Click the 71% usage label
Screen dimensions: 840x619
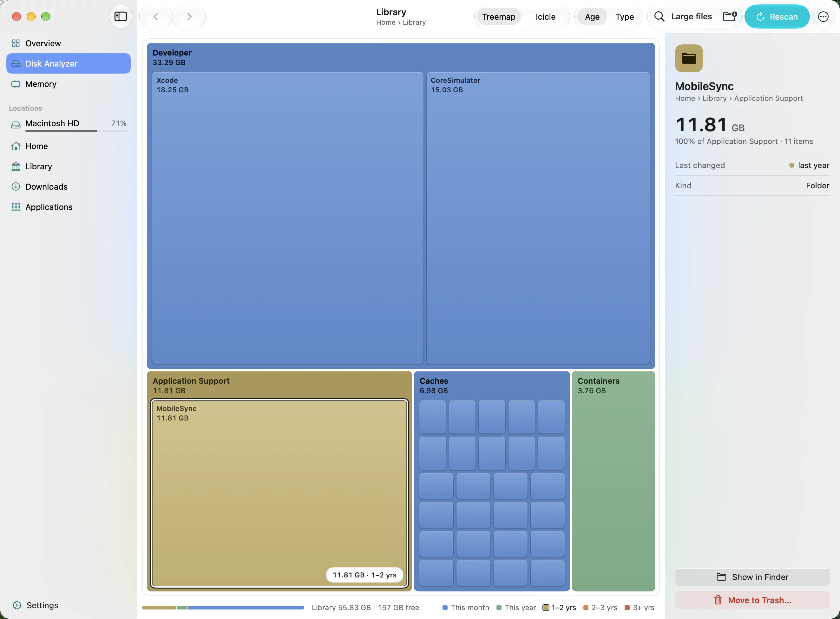tap(119, 123)
